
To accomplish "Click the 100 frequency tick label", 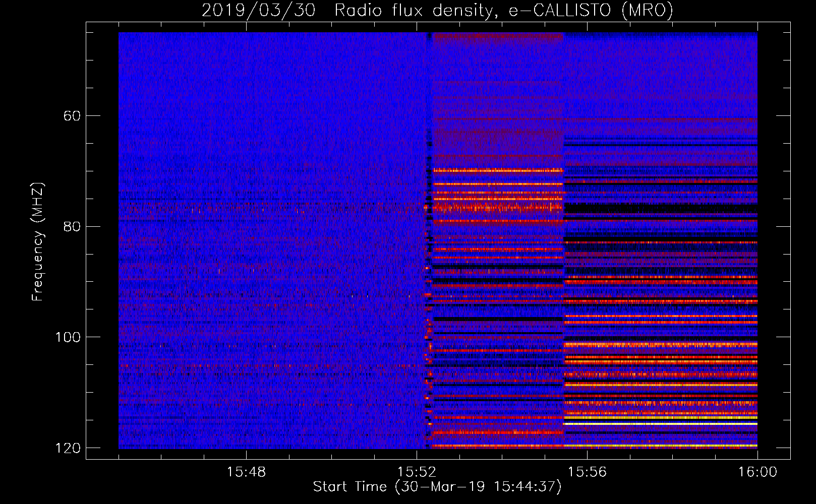I will tap(68, 337).
